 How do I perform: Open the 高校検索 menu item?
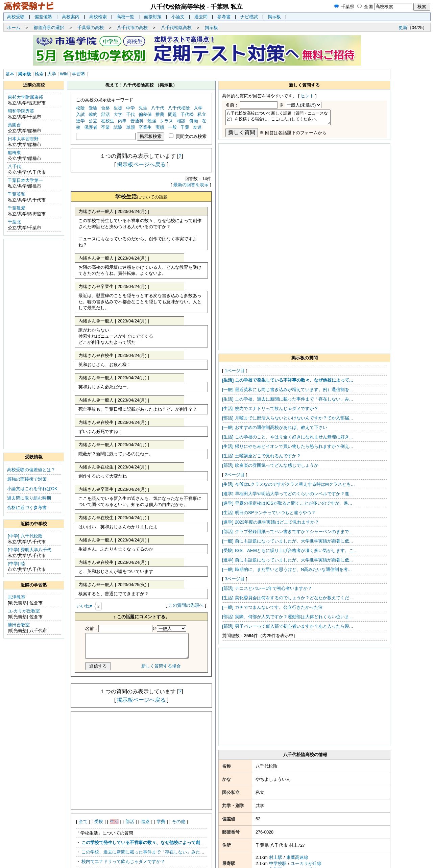[x=98, y=17]
